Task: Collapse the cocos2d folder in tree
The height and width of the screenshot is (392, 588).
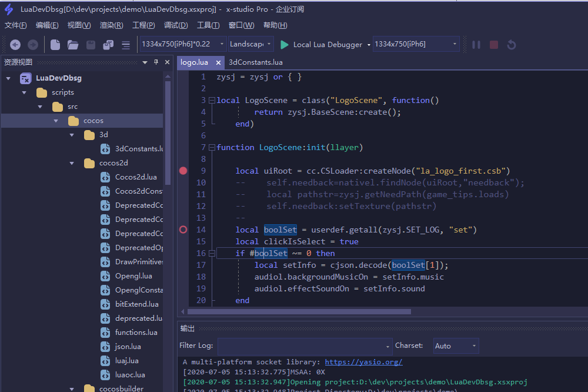Action: (x=72, y=163)
